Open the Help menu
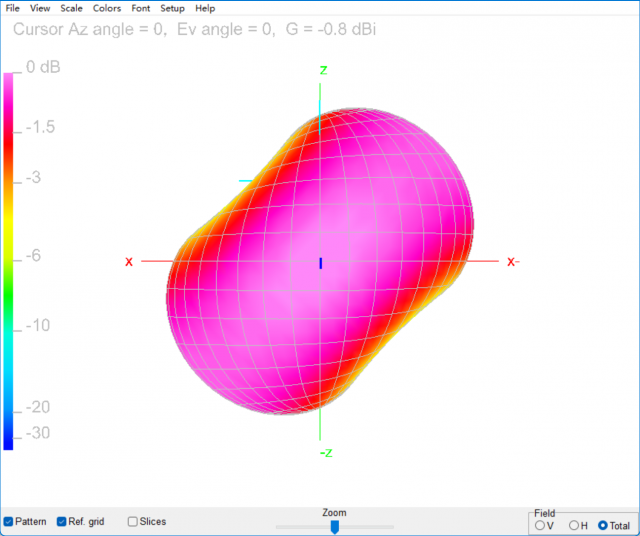The width and height of the screenshot is (640, 536). 205,8
